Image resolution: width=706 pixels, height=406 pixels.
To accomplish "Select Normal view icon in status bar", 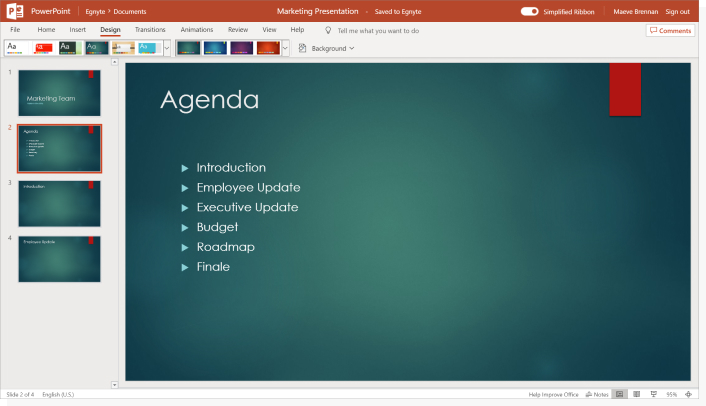I will (620, 395).
